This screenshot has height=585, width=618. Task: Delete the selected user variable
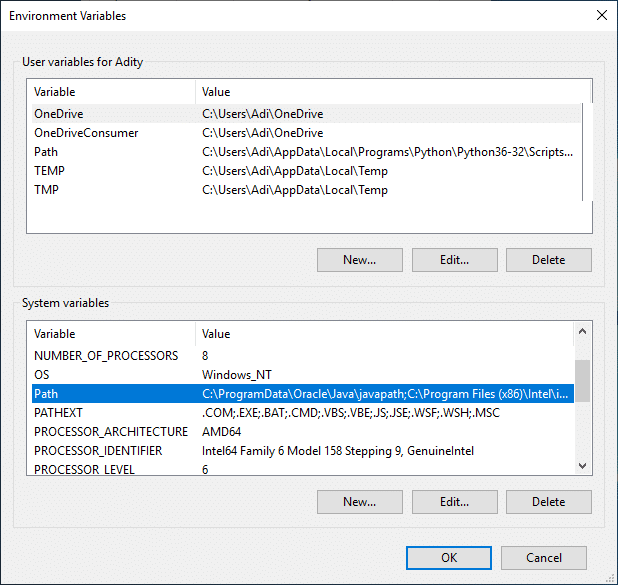coord(548,260)
